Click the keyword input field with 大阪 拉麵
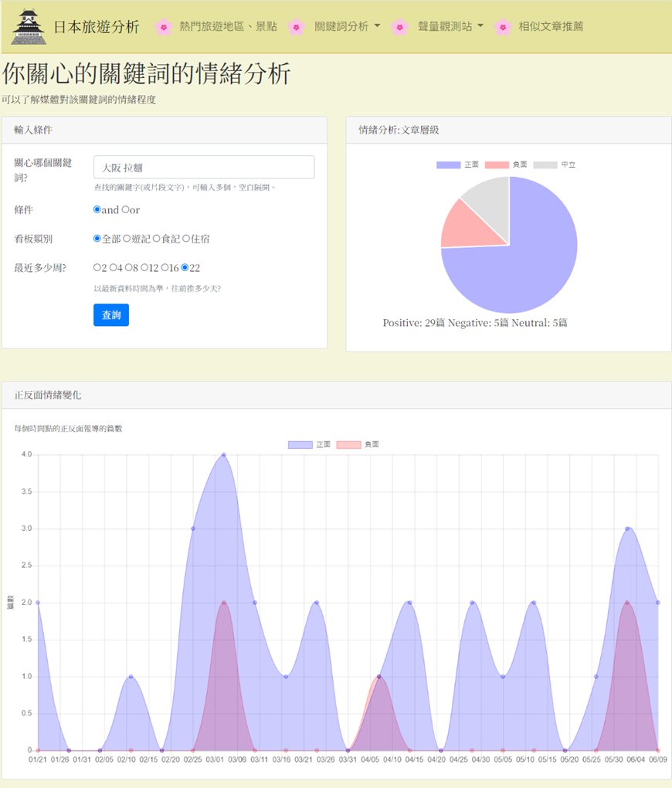The image size is (672, 788). (x=203, y=168)
